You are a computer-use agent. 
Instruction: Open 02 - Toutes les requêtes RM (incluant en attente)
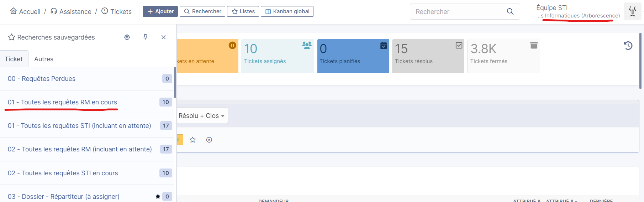coord(80,149)
